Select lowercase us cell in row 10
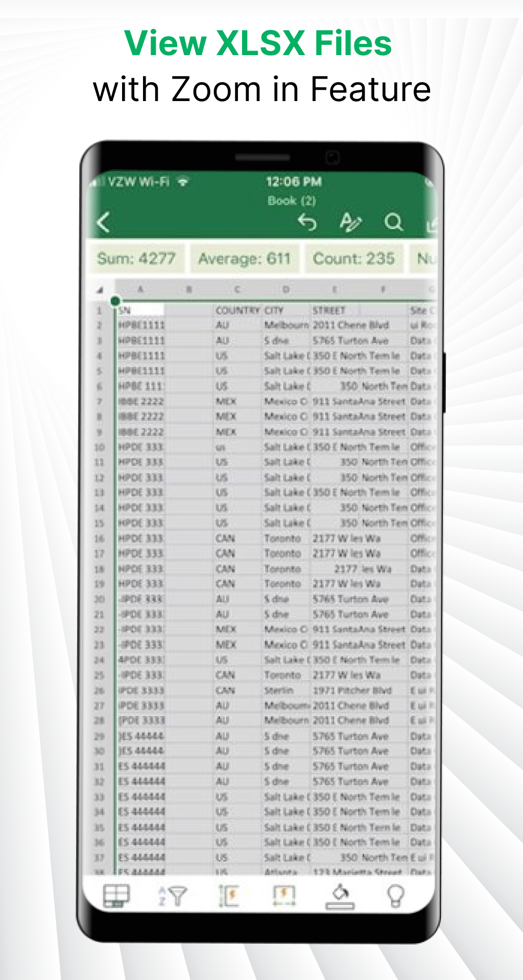The width and height of the screenshot is (523, 980). click(237, 447)
